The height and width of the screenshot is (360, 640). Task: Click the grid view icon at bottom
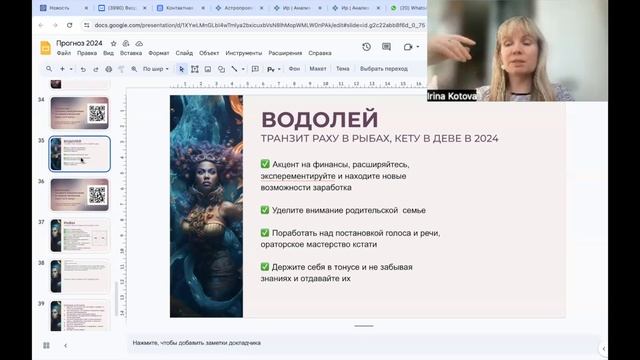click(46, 345)
